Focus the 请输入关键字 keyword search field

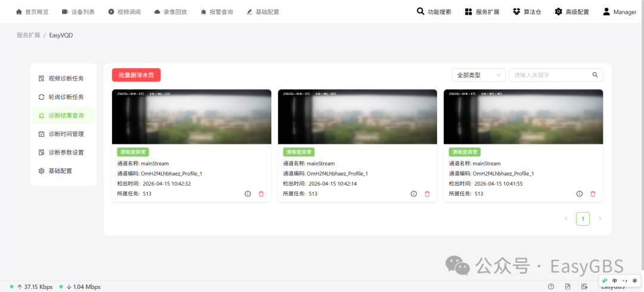556,75
